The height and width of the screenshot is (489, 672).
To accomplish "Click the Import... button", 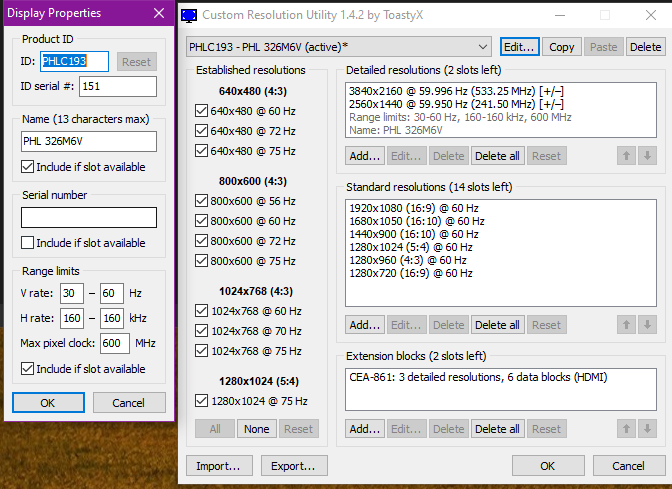I will (x=219, y=465).
